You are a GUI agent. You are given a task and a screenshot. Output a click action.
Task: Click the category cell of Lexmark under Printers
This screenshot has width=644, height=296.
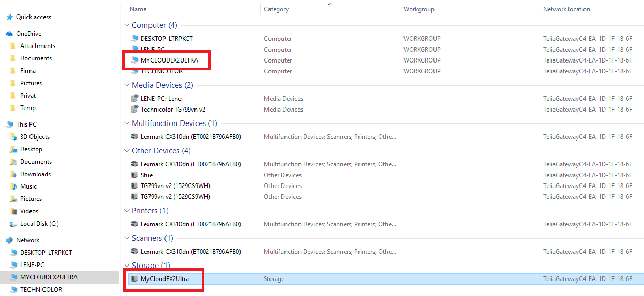pyautogui.click(x=330, y=224)
